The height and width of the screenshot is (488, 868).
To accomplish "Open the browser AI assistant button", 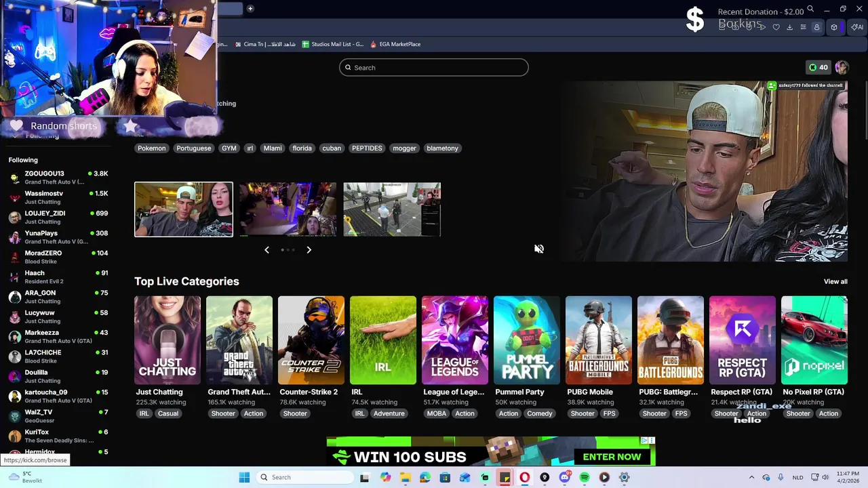I will (x=857, y=27).
